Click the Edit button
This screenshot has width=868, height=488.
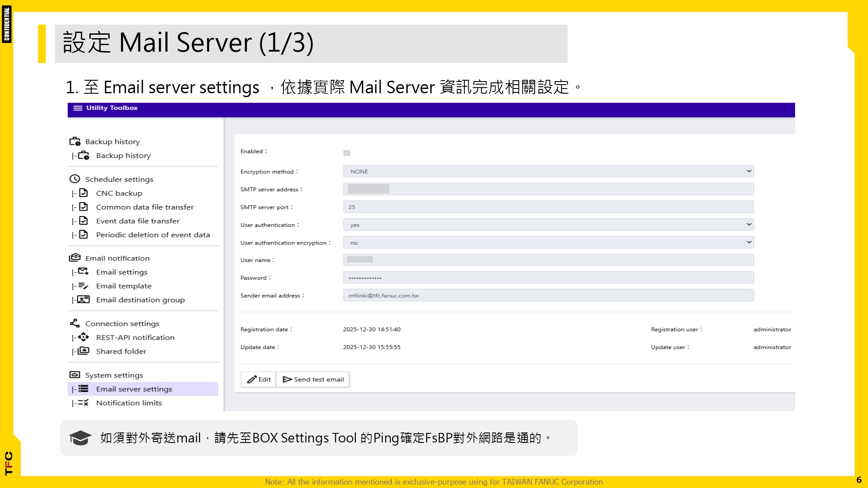pyautogui.click(x=258, y=379)
